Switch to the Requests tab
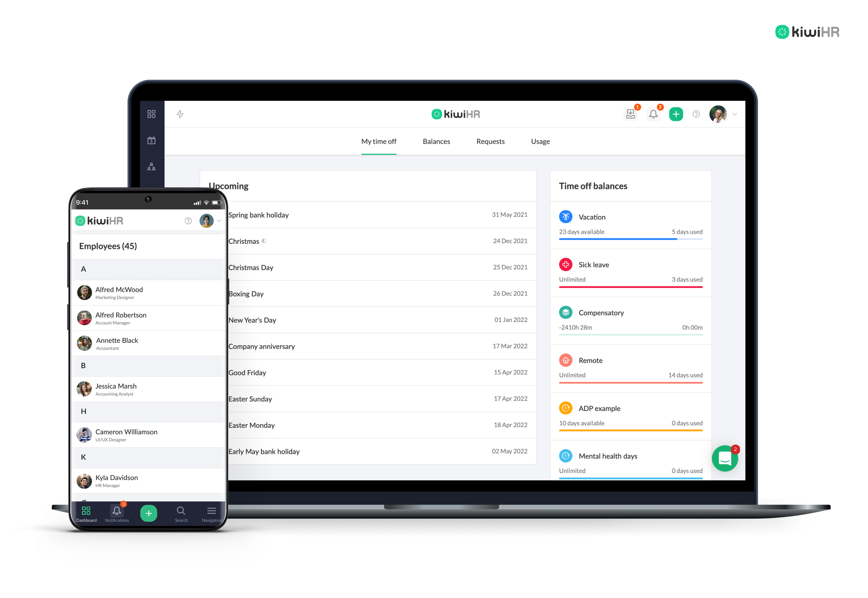The height and width of the screenshot is (598, 868). tap(491, 141)
